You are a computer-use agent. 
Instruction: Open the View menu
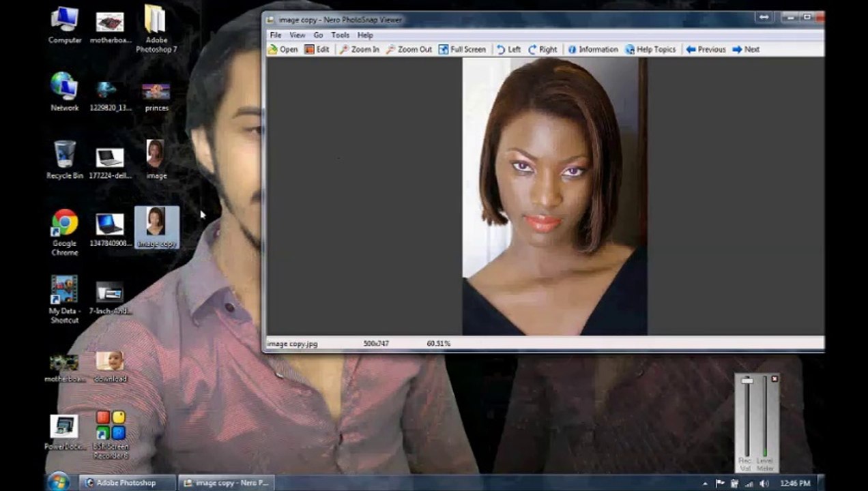[x=298, y=35]
